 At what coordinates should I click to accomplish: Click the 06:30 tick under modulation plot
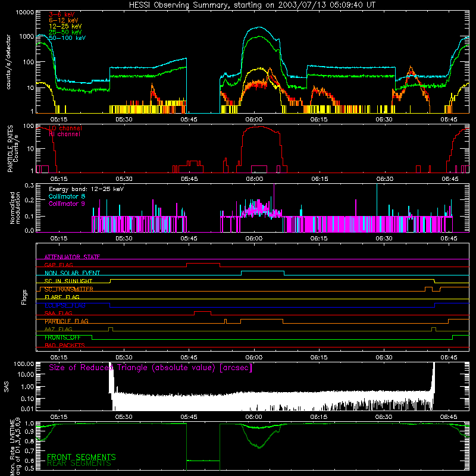click(x=384, y=239)
